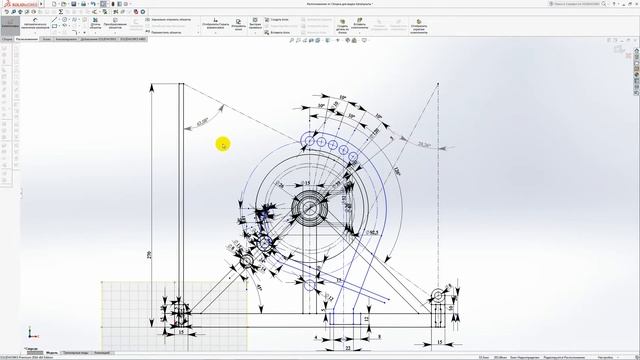This screenshot has width=640, height=360.
Task: Select the 236 vertical dimension
Action: click(149, 255)
